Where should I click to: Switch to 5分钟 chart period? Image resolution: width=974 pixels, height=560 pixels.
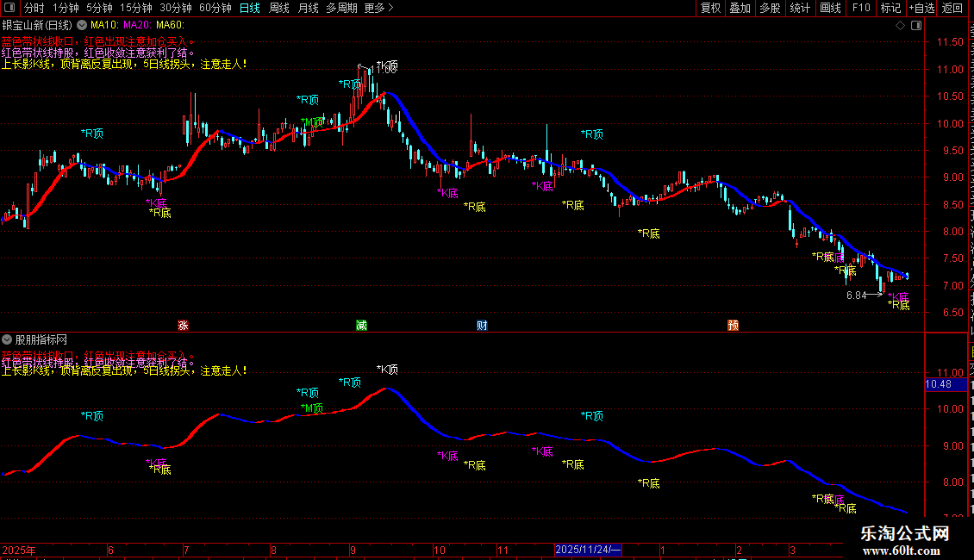(x=99, y=8)
